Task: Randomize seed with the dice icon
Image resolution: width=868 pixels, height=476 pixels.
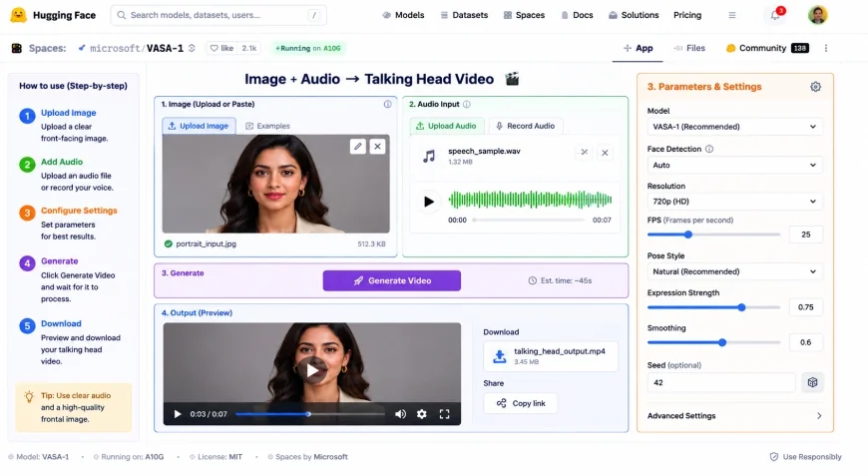Action: point(812,382)
